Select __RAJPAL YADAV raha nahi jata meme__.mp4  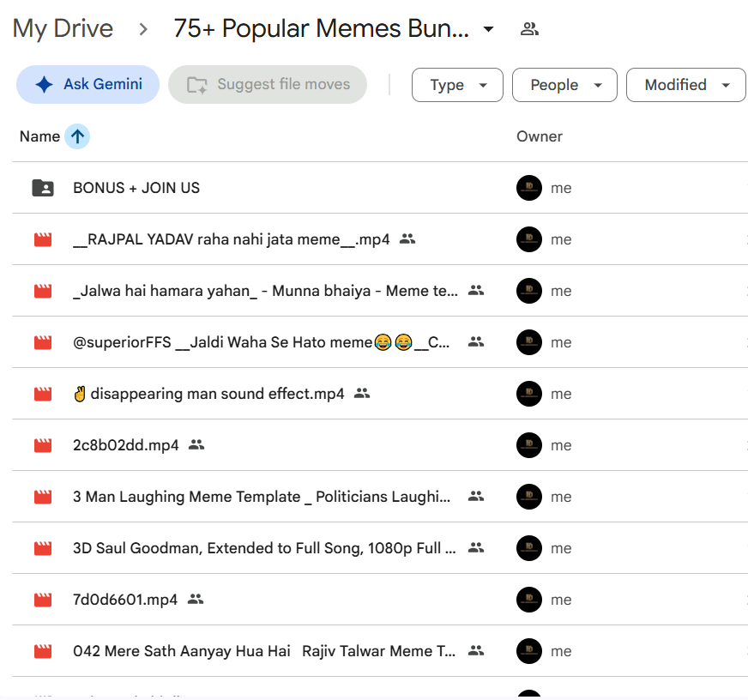[x=232, y=239]
